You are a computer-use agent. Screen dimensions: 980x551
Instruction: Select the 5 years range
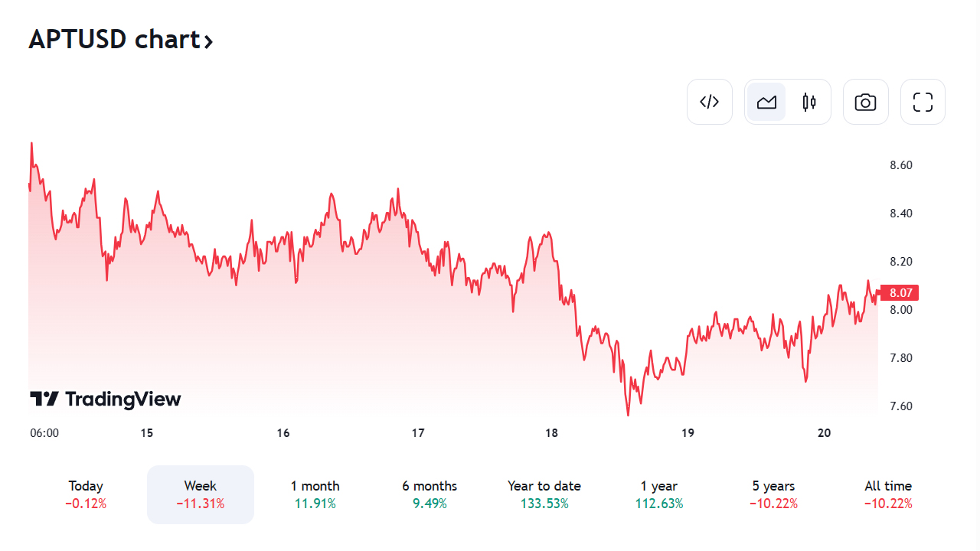pyautogui.click(x=773, y=494)
